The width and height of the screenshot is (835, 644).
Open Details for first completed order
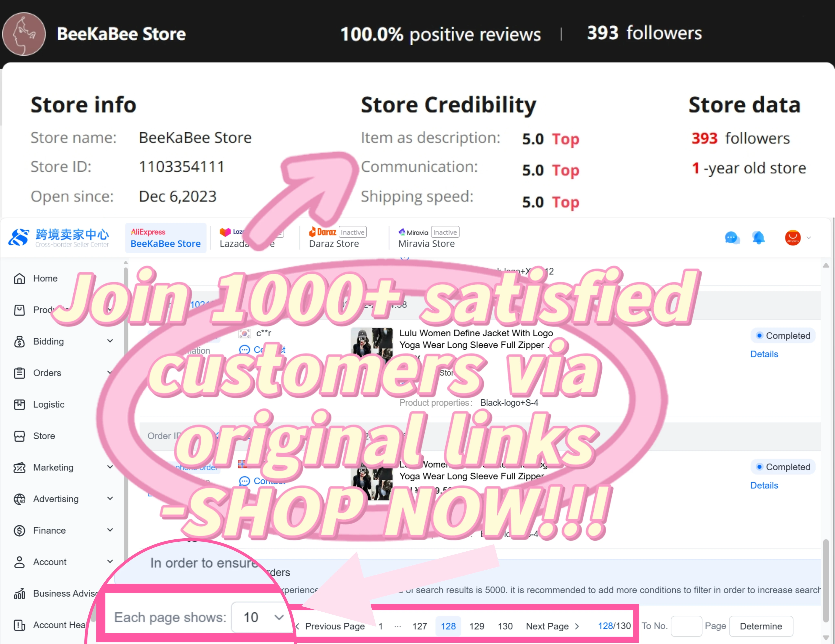tap(764, 354)
